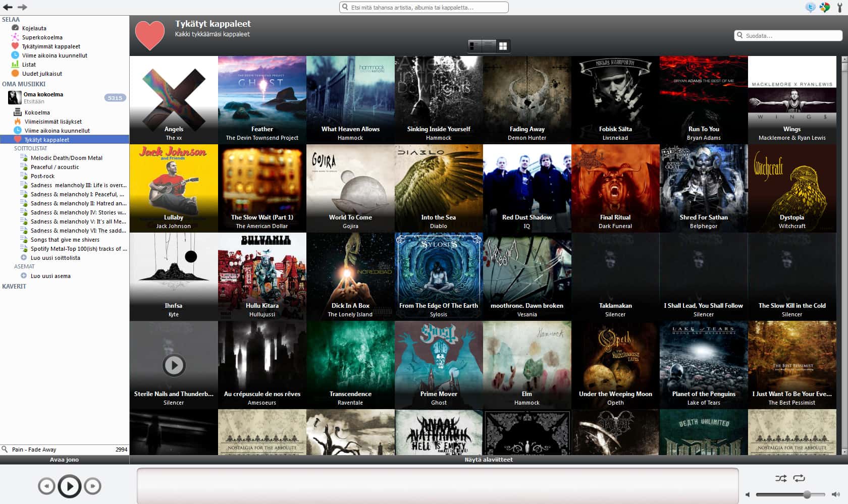
Task: Click the plus icon for Luo uusi asema
Action: [23, 276]
